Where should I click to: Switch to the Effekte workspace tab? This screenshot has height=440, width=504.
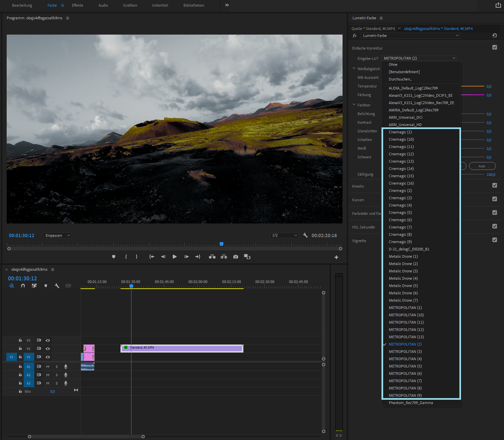point(77,5)
